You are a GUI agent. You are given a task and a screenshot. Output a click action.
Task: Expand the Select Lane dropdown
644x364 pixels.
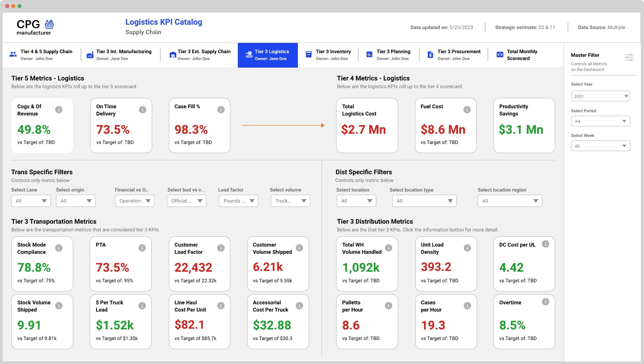point(31,201)
